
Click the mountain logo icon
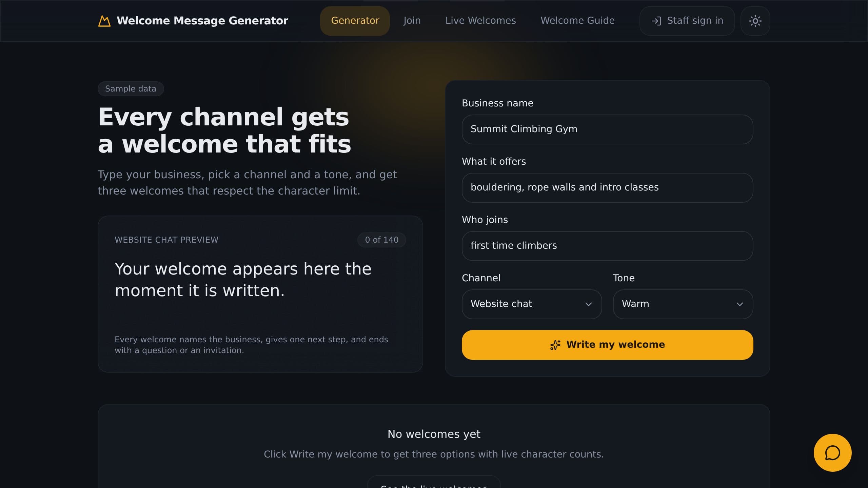click(x=104, y=21)
